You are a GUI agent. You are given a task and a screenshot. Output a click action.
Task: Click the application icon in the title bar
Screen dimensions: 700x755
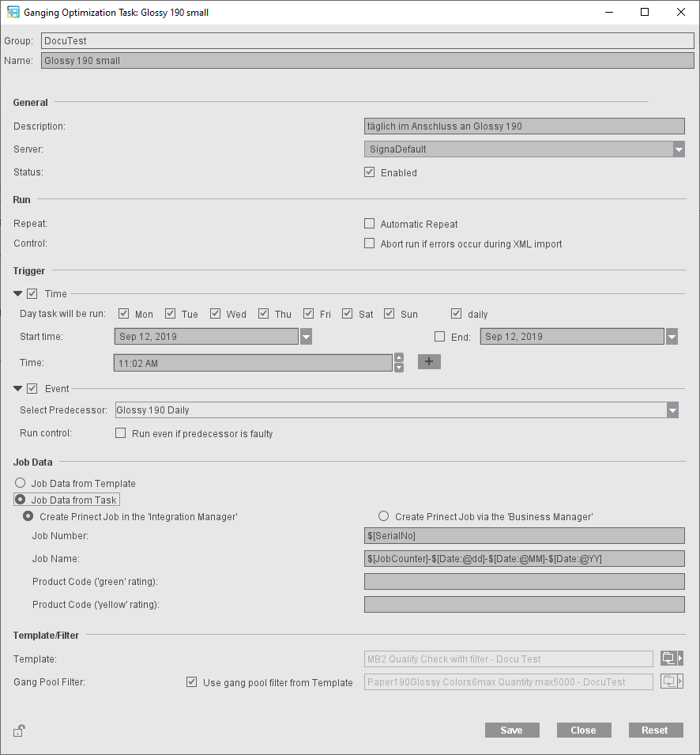pyautogui.click(x=13, y=12)
